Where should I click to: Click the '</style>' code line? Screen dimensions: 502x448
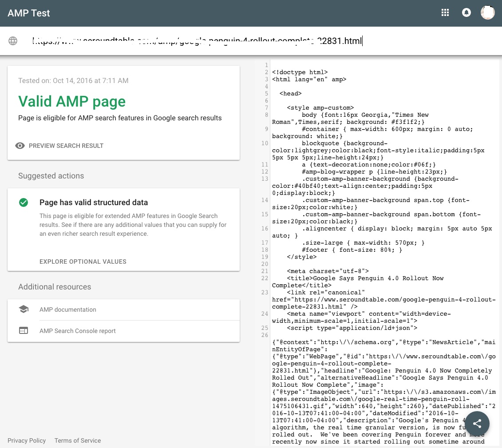click(301, 257)
